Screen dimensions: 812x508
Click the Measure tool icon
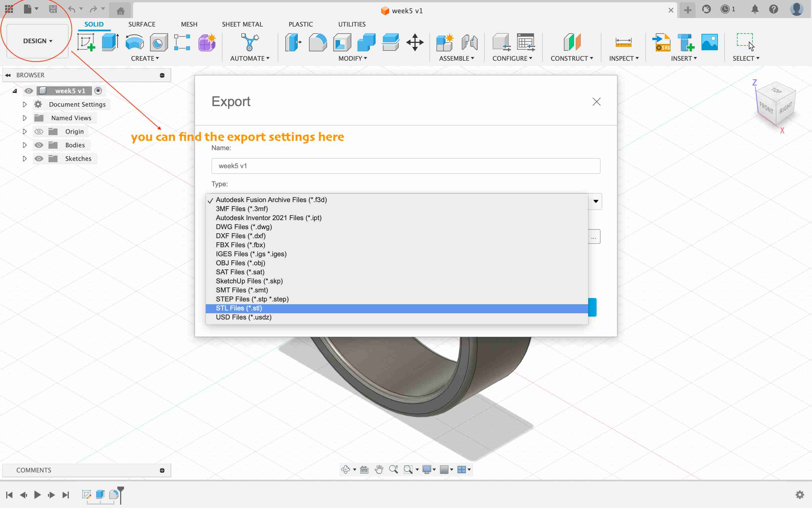point(623,42)
